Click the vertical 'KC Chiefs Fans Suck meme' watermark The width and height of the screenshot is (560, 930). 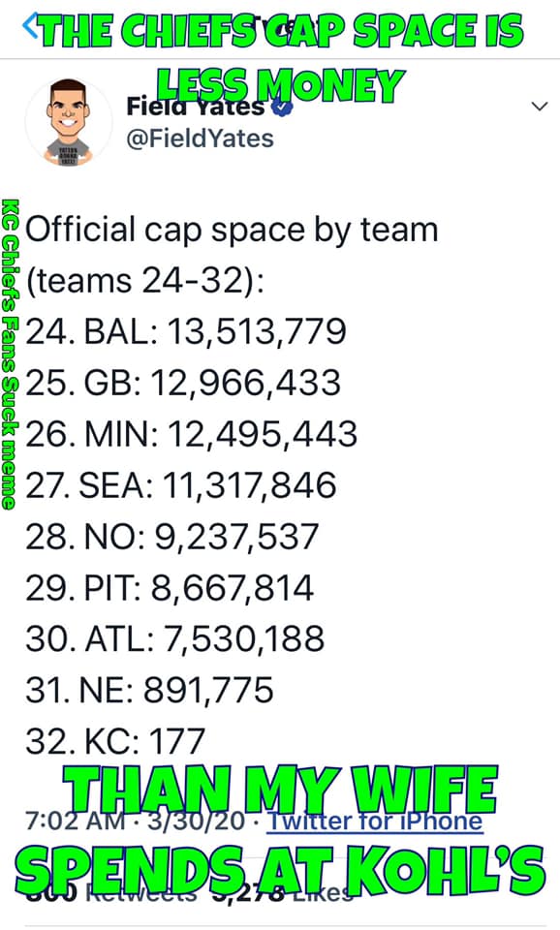[x=10, y=355]
